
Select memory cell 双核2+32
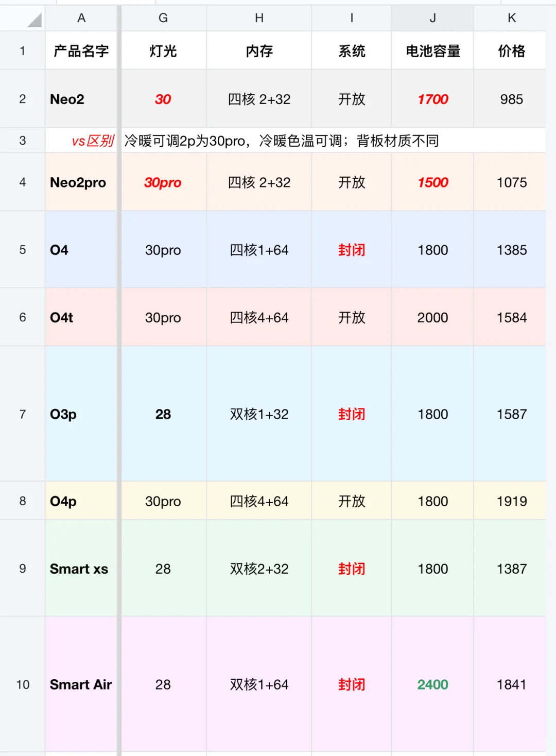259,569
